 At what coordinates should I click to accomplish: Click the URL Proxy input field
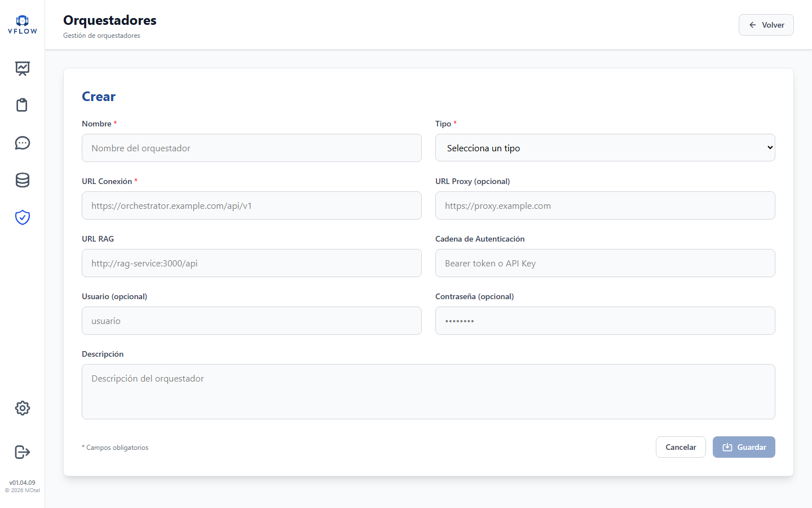pyautogui.click(x=605, y=205)
